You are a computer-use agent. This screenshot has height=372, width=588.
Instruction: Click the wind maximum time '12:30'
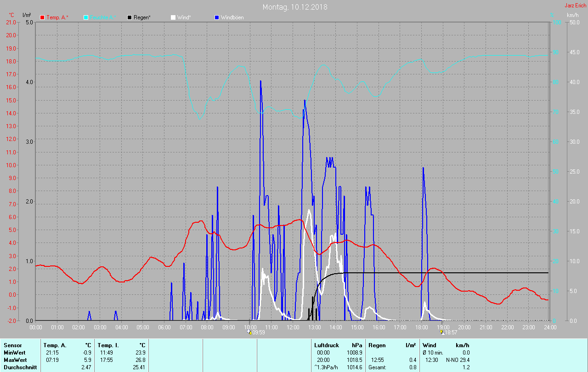tap(432, 360)
